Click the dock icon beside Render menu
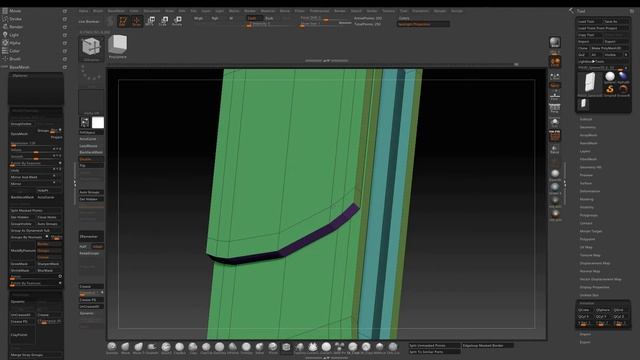 (x=64, y=27)
